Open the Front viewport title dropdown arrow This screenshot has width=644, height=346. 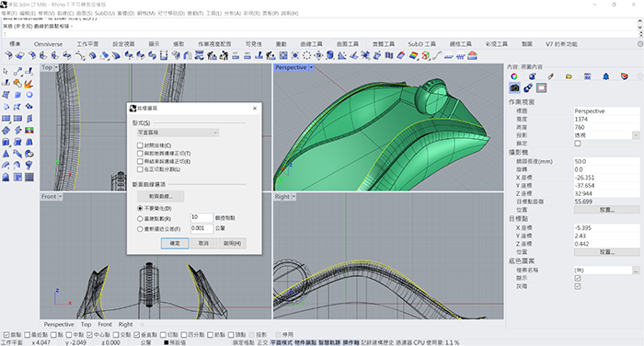(x=61, y=197)
